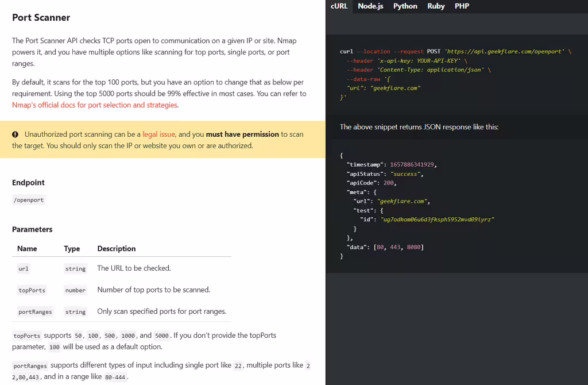Switch to the Python code tab
The image size is (588, 385).
coord(405,6)
